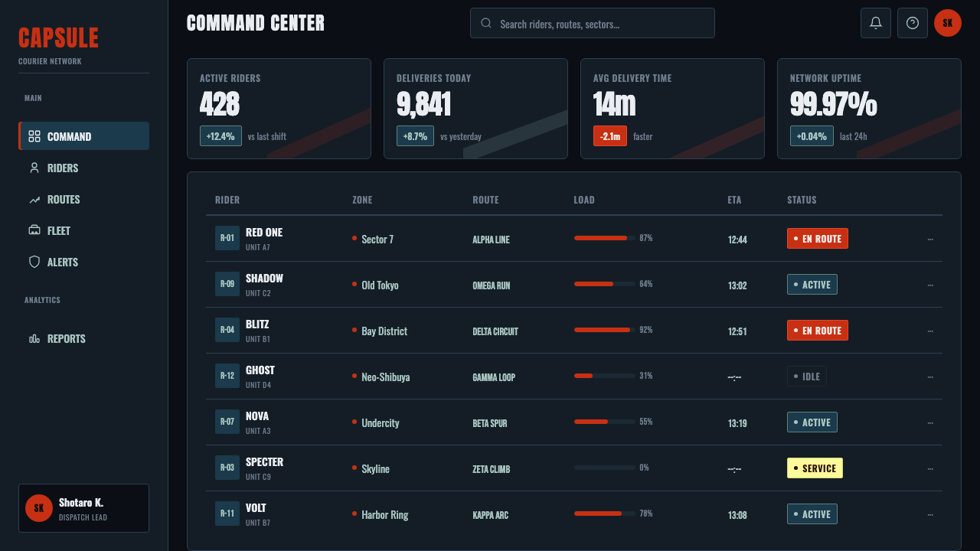Click the R-01 rider badge
Screen dimensions: 980x551
tap(227, 238)
